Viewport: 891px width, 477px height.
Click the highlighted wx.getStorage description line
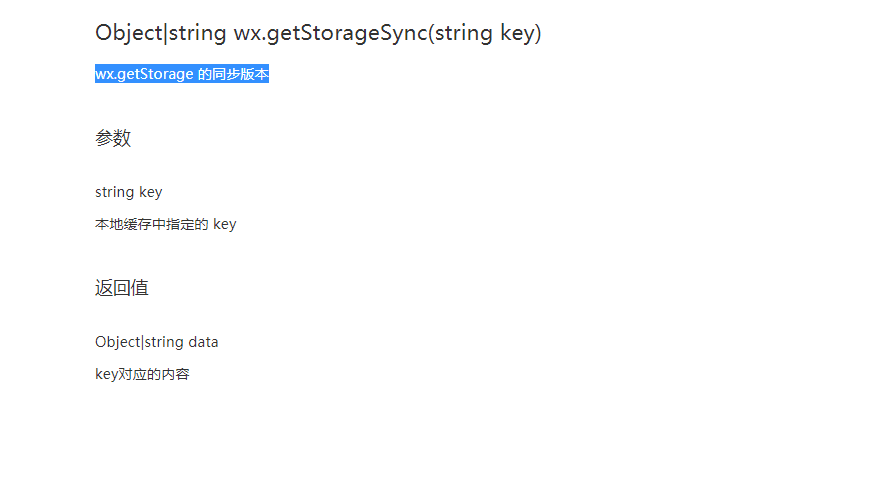pos(182,75)
